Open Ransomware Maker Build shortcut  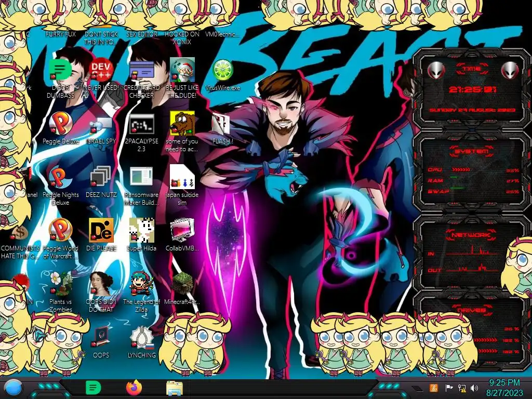pyautogui.click(x=141, y=177)
